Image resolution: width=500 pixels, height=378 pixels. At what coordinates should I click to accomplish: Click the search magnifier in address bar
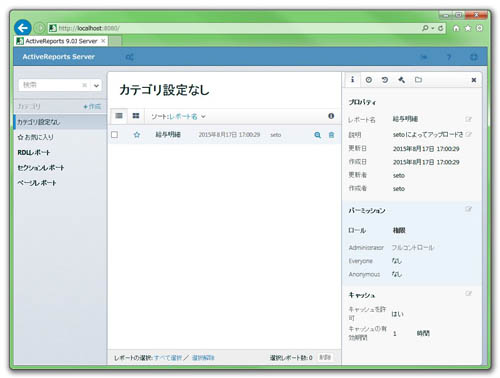pos(425,28)
